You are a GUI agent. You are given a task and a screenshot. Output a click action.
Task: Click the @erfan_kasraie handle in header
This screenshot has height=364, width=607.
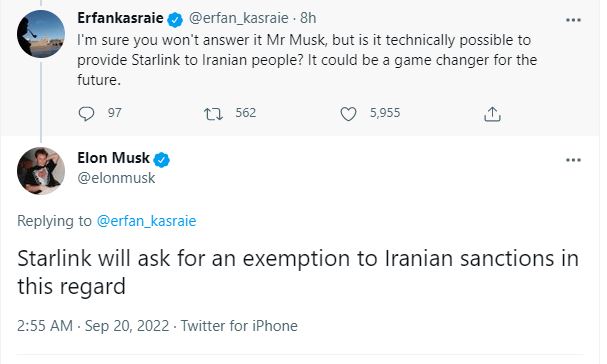[x=238, y=18]
